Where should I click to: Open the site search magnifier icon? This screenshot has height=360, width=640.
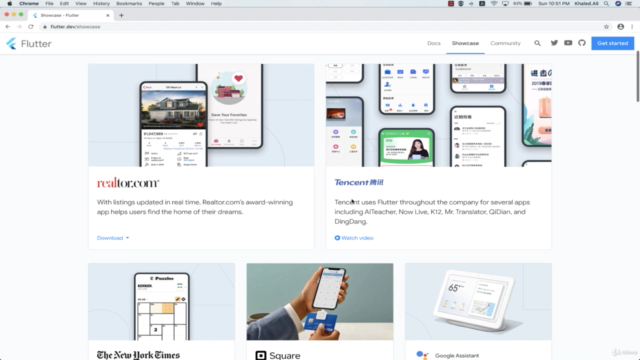coord(538,43)
